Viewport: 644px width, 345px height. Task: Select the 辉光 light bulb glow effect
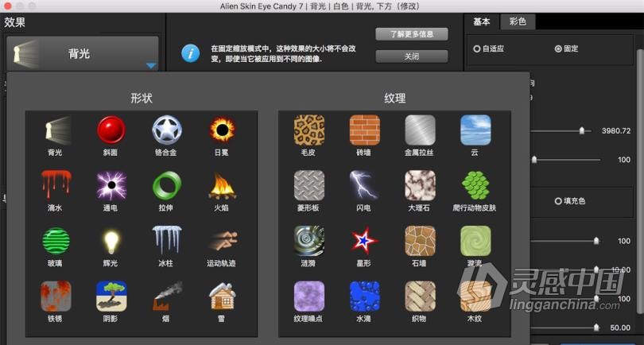[111, 242]
